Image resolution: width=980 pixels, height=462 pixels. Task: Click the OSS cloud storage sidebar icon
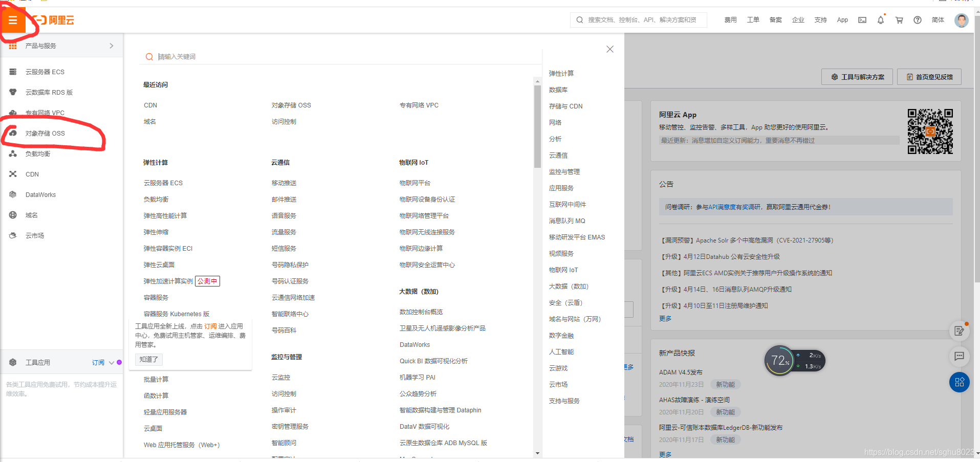(13, 134)
